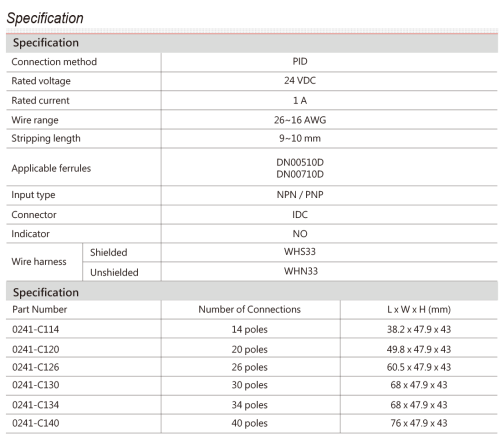Click the Input type label

point(33,195)
